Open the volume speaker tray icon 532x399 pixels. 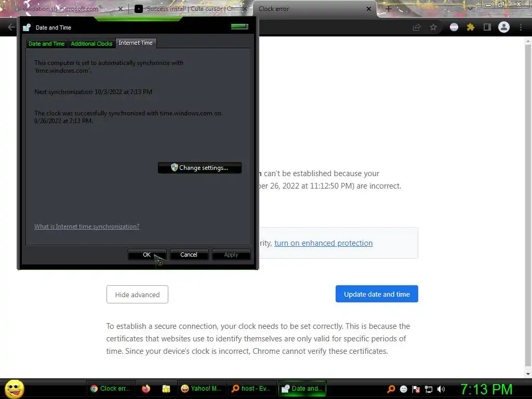click(x=441, y=389)
